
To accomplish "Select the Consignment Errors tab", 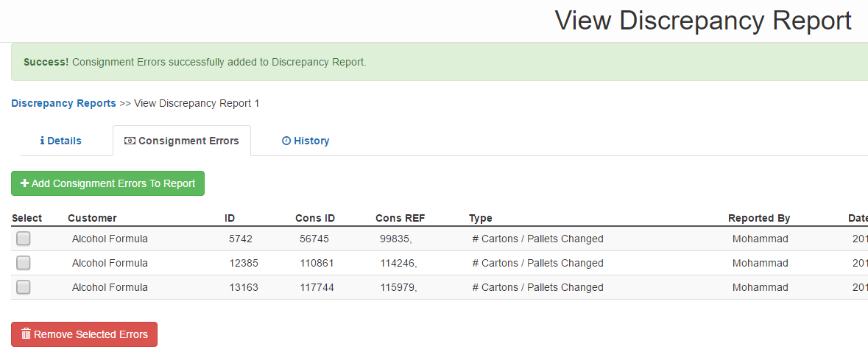I will click(182, 141).
